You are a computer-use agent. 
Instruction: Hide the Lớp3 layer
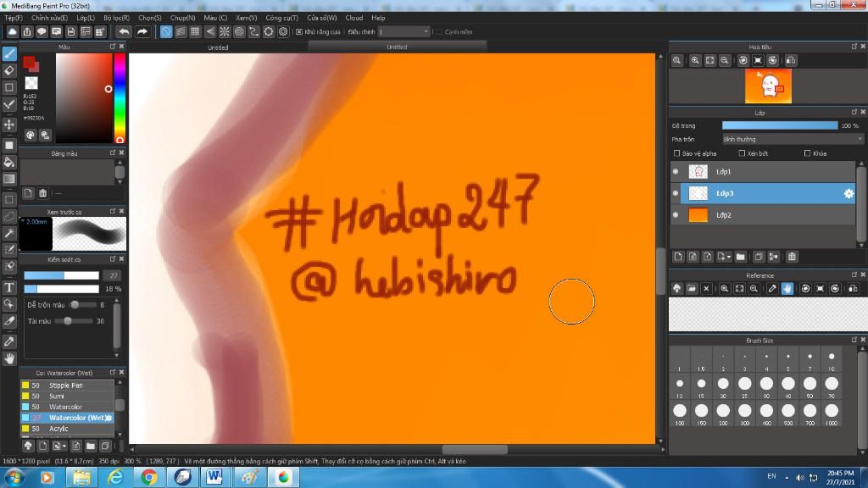676,193
